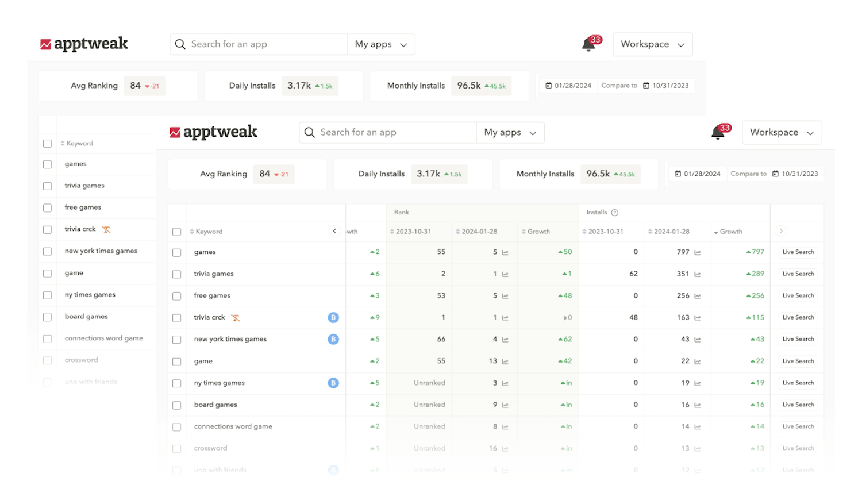Check the checkbox next to "games"

(x=177, y=252)
